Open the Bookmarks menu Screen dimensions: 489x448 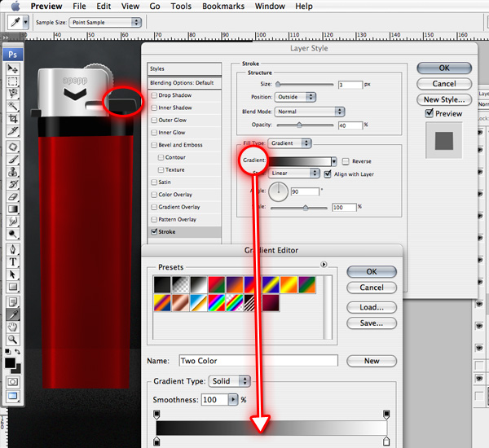coord(222,7)
